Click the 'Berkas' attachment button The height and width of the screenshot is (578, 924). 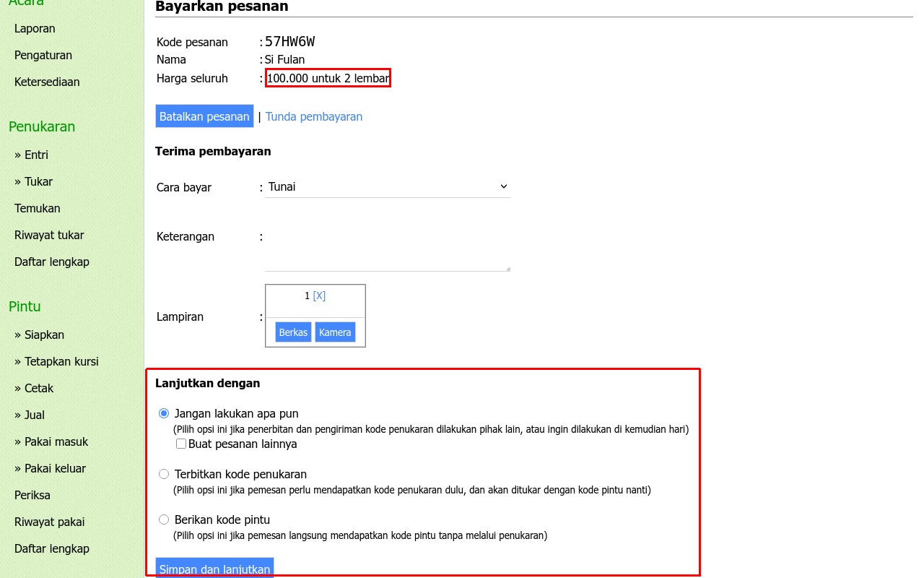[293, 332]
